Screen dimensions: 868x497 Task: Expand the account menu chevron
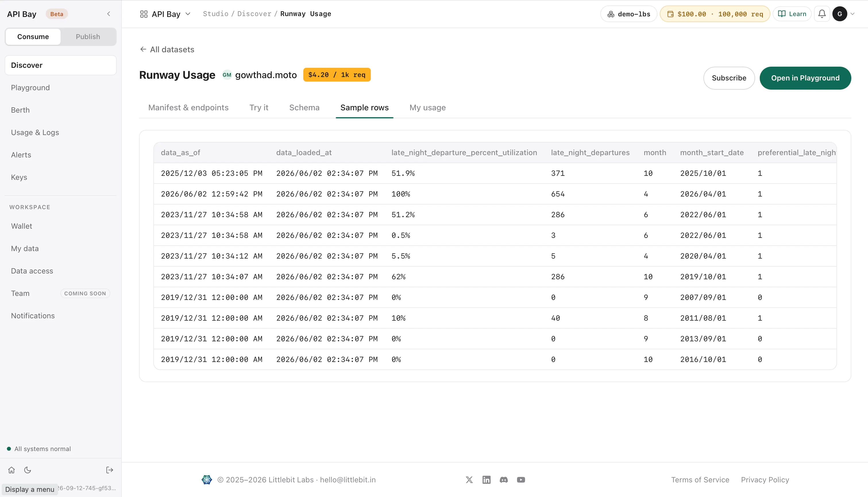coord(852,14)
